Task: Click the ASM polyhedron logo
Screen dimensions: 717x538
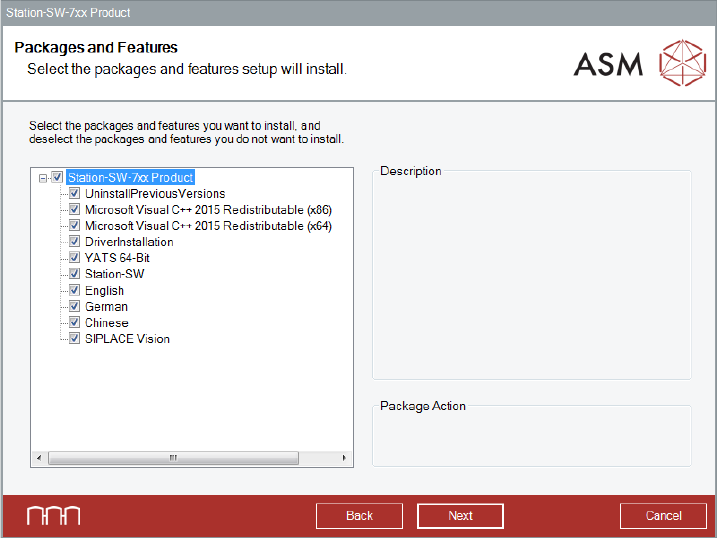Action: pyautogui.click(x=682, y=63)
